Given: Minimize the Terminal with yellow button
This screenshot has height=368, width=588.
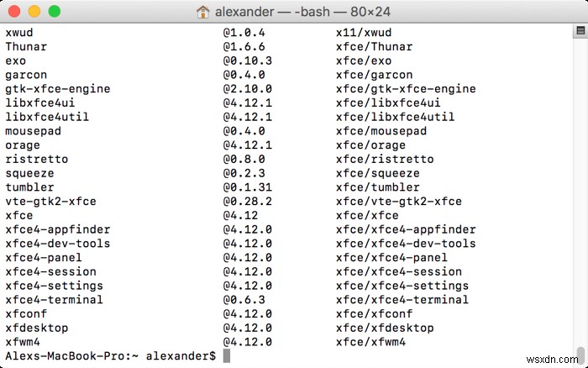Looking at the screenshot, I should click(x=35, y=12).
